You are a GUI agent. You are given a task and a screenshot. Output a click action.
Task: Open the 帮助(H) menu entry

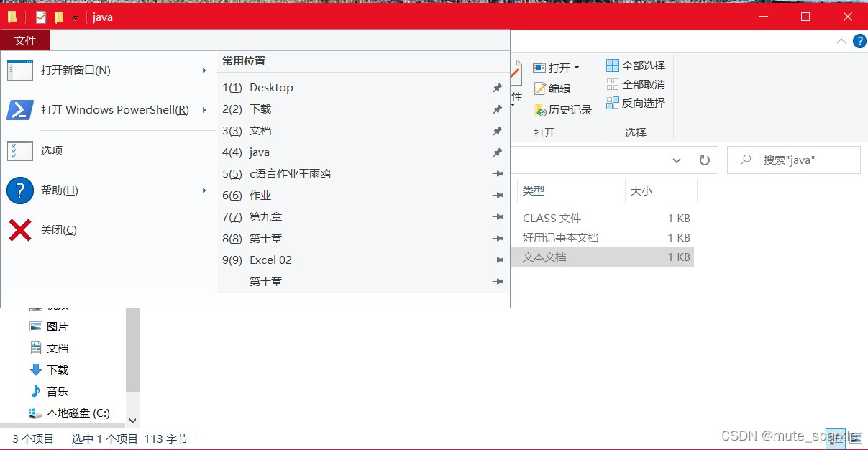[x=108, y=190]
